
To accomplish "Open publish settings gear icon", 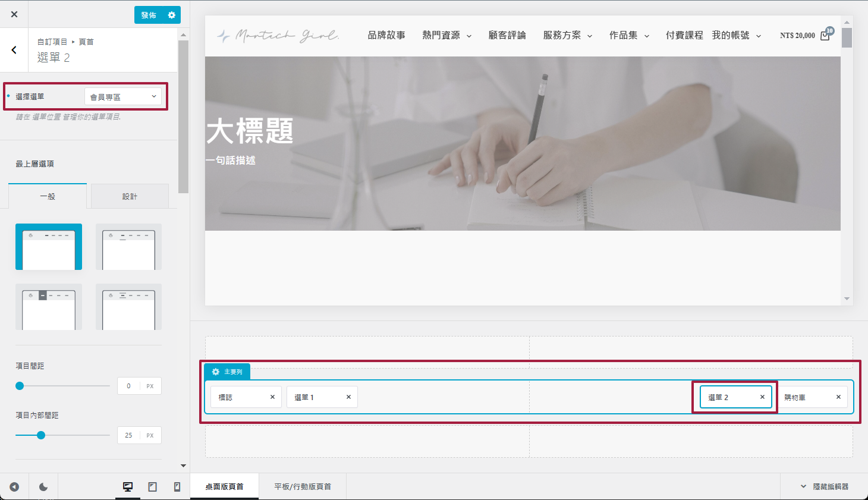I will [172, 15].
